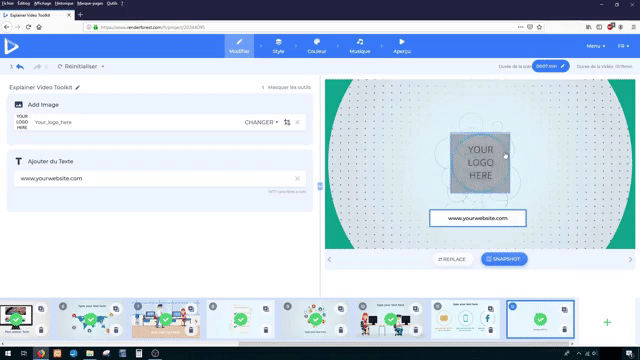Delete the world map scene
The height and width of the screenshot is (360, 640).
[116, 329]
